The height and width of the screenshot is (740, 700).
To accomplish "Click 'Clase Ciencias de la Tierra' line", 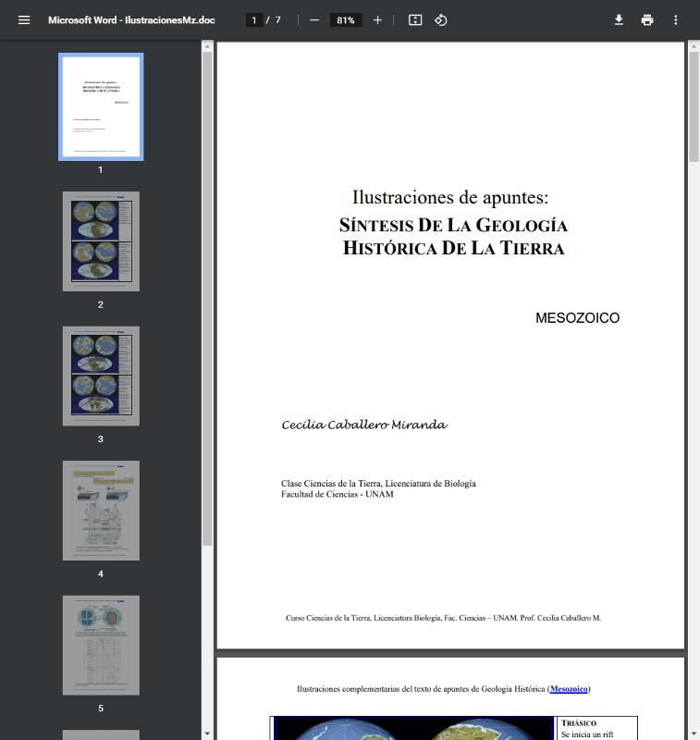I will tap(378, 483).
